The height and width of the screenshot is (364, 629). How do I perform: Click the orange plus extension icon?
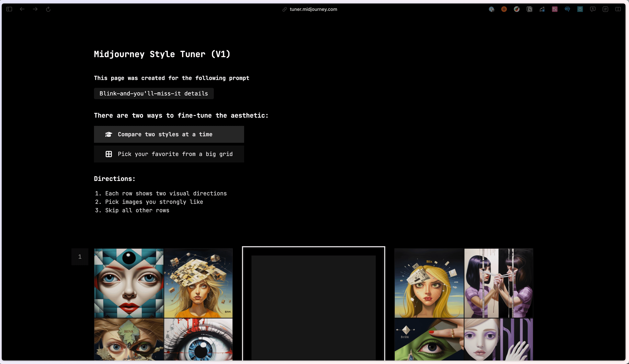point(504,9)
